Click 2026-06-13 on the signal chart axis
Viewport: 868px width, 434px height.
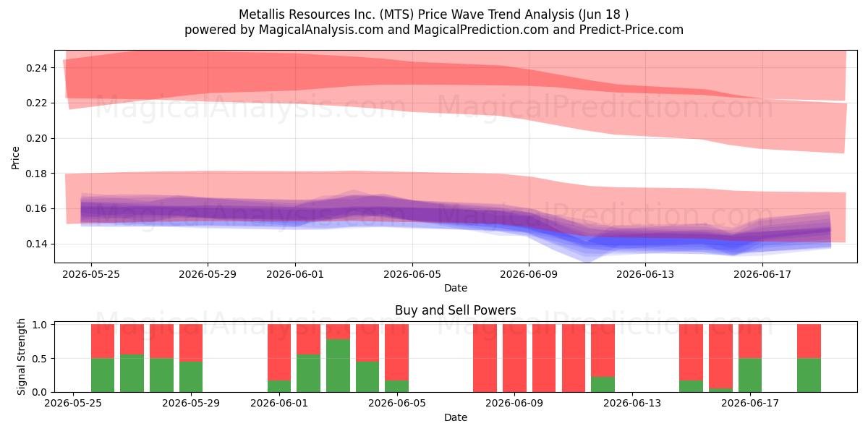click(x=632, y=404)
